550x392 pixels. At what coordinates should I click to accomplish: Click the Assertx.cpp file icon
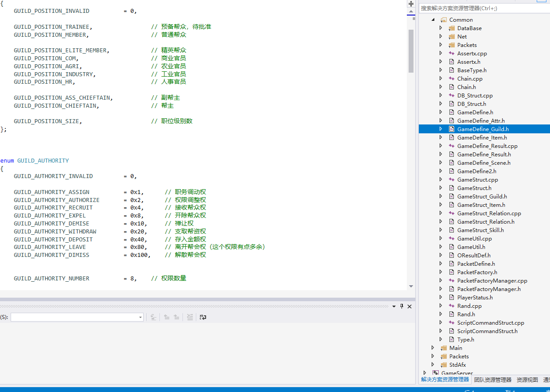(452, 54)
